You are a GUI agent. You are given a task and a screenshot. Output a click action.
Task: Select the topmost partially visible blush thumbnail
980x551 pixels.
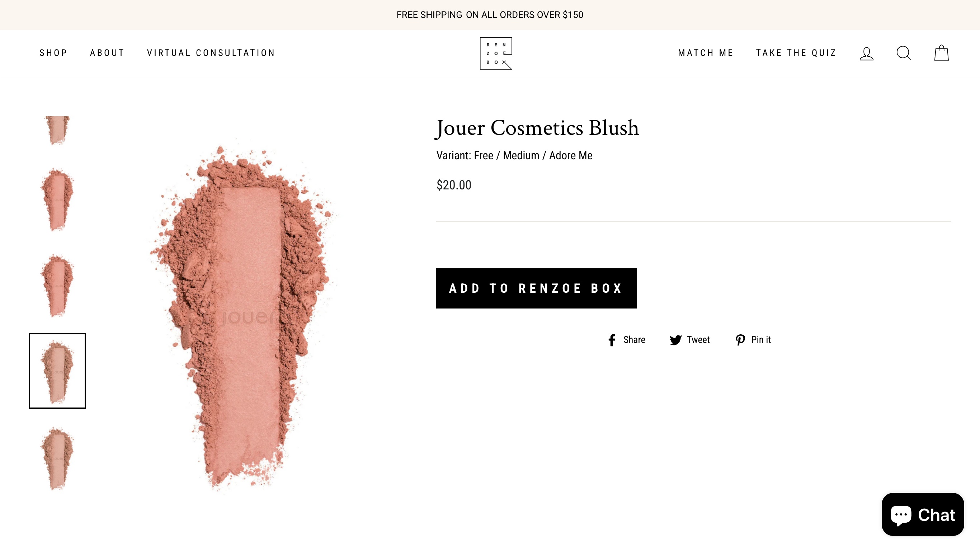57,130
